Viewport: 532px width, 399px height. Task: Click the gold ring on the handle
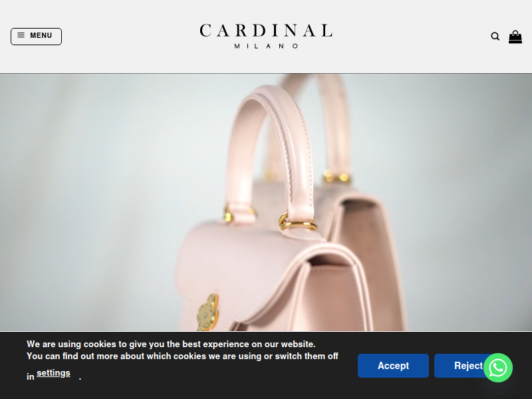coord(297,222)
